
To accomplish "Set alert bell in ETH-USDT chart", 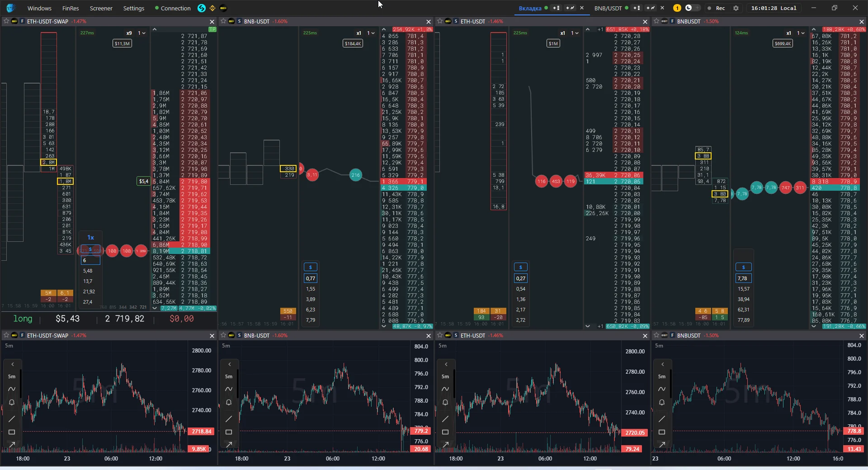I will pos(445,402).
